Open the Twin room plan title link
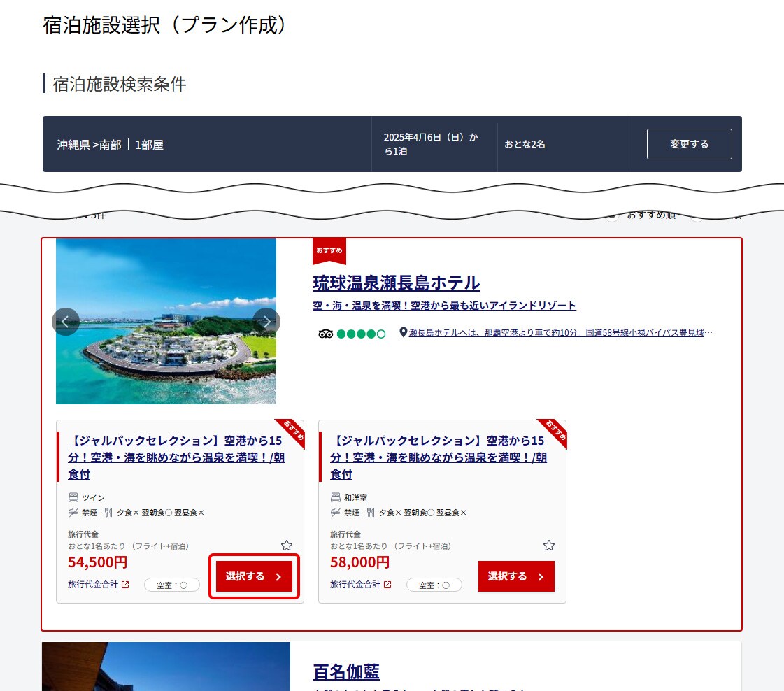784x691 pixels. click(x=175, y=457)
